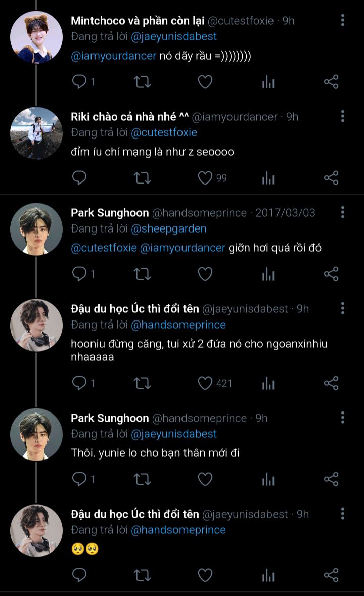Open Mintchoco's profile avatar
Screen dimensions: 364x596
pyautogui.click(x=36, y=37)
